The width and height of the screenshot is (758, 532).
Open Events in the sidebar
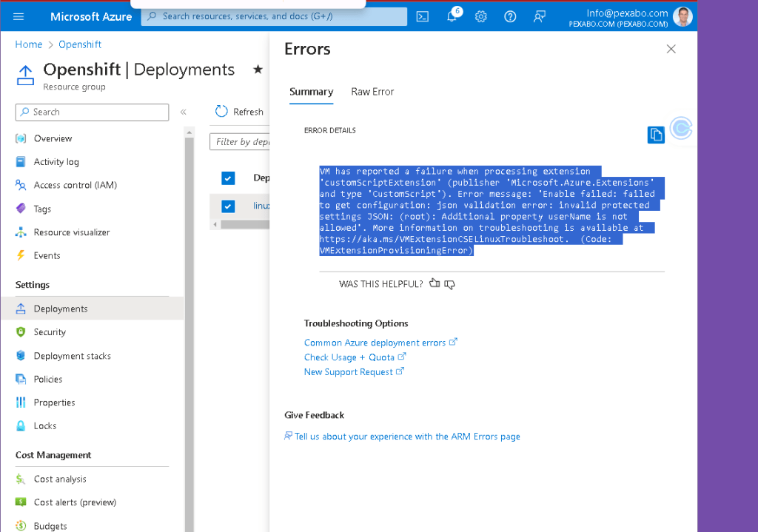47,255
